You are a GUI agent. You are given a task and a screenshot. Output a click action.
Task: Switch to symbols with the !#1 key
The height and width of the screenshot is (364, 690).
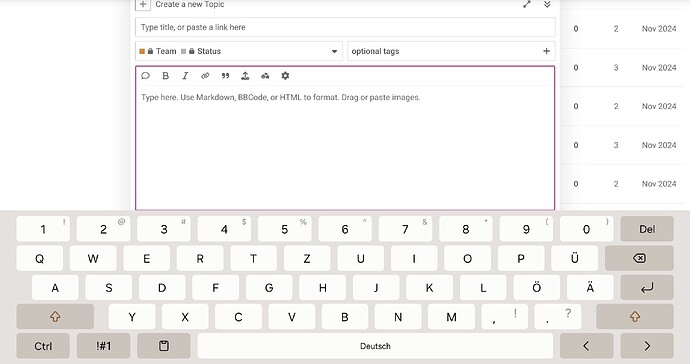103,346
